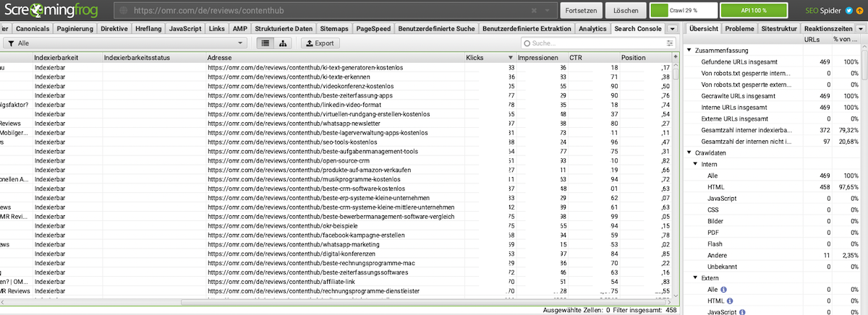
Task: Select the open-source-crm URL row
Action: coord(336,161)
